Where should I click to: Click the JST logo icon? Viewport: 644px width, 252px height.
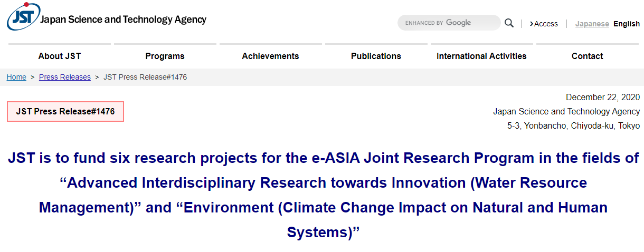coord(23,17)
